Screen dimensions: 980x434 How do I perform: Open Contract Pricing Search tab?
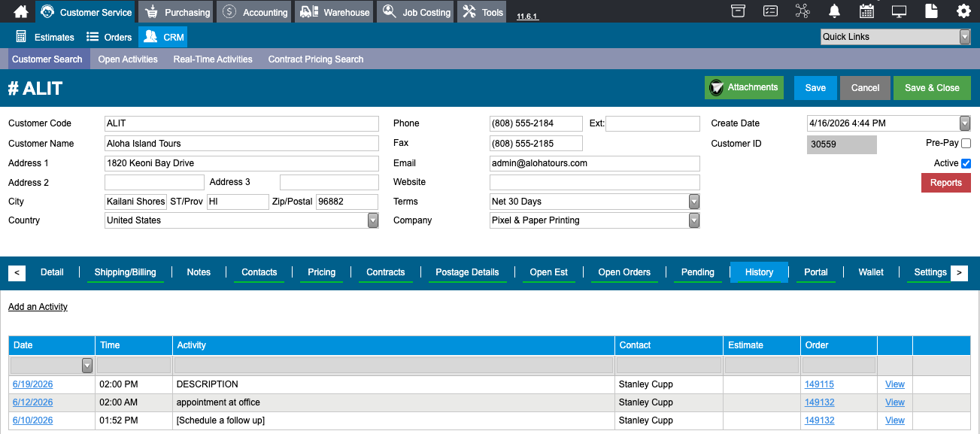click(x=316, y=59)
